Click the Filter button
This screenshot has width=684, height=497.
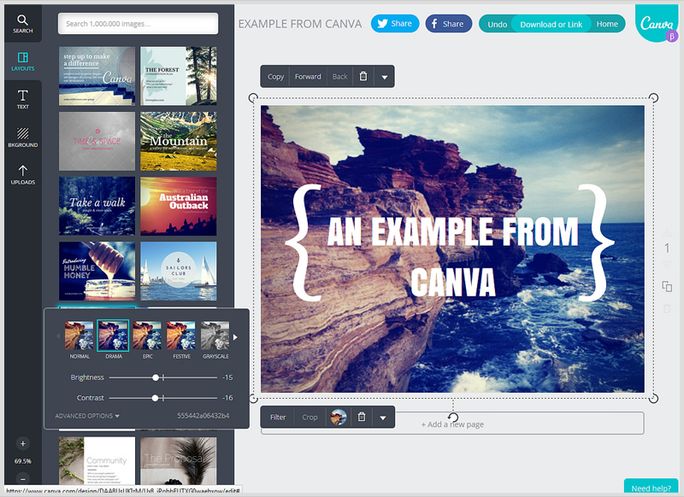278,417
